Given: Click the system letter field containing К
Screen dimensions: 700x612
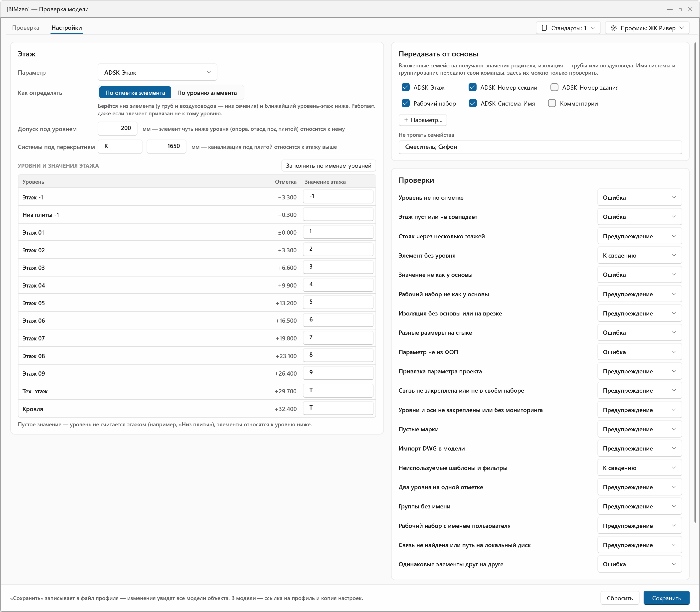Looking at the screenshot, I should click(120, 147).
